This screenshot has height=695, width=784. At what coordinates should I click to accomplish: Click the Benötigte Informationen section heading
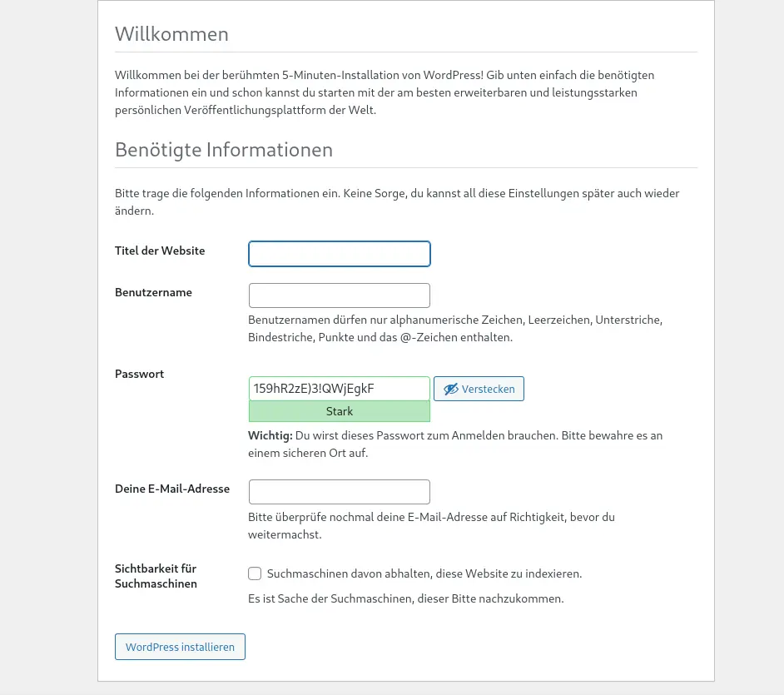[x=224, y=150]
